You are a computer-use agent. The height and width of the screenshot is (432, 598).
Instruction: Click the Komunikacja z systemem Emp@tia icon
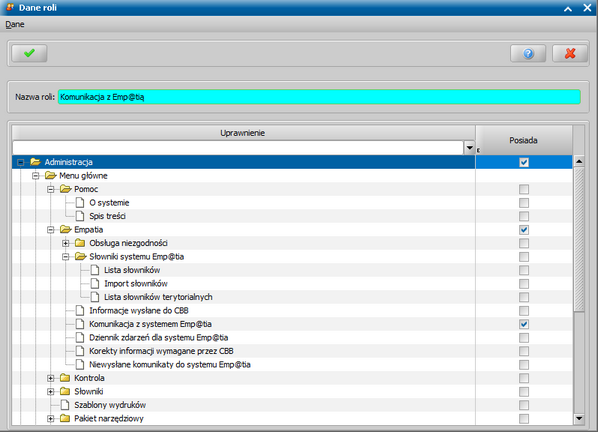point(80,324)
